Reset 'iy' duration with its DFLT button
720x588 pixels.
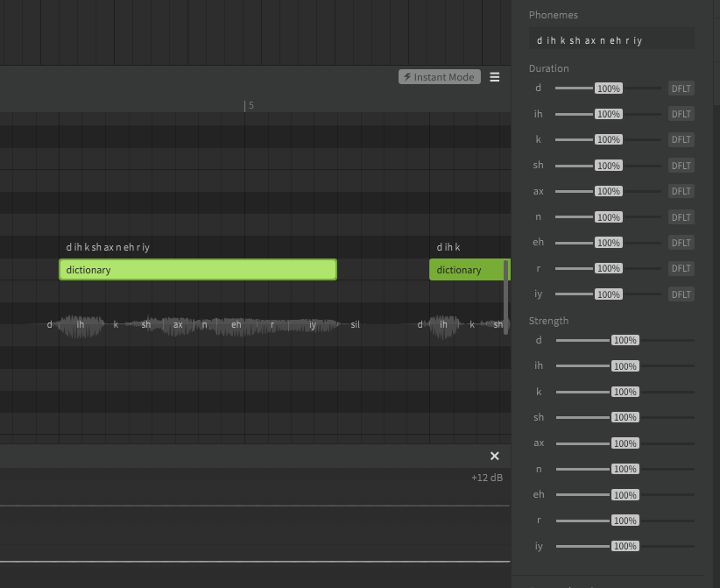681,294
